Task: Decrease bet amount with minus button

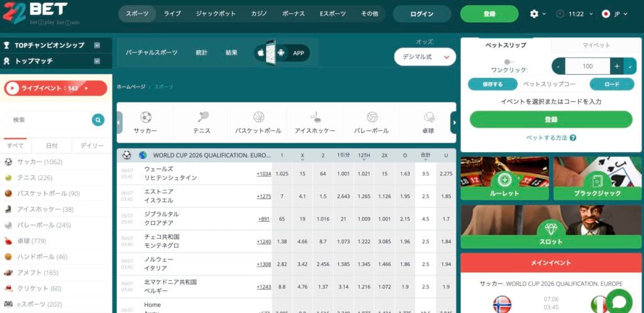Action: [558, 66]
